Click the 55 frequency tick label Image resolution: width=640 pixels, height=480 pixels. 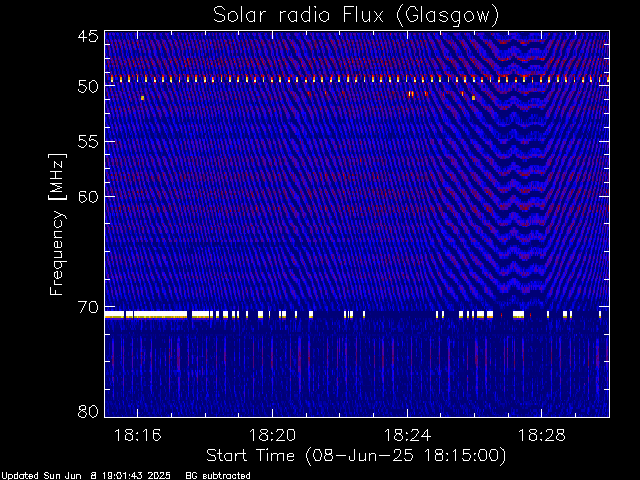point(88,142)
